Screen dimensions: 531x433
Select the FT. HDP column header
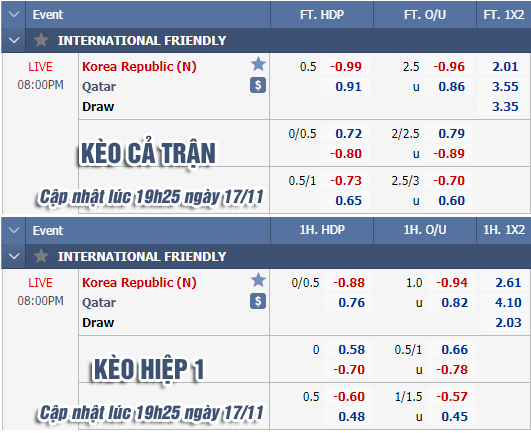point(322,15)
